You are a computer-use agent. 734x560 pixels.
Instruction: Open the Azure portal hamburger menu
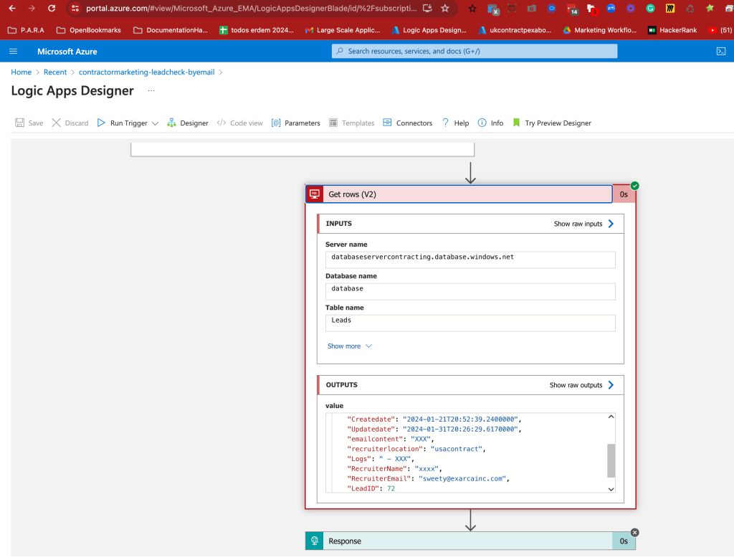click(x=13, y=52)
